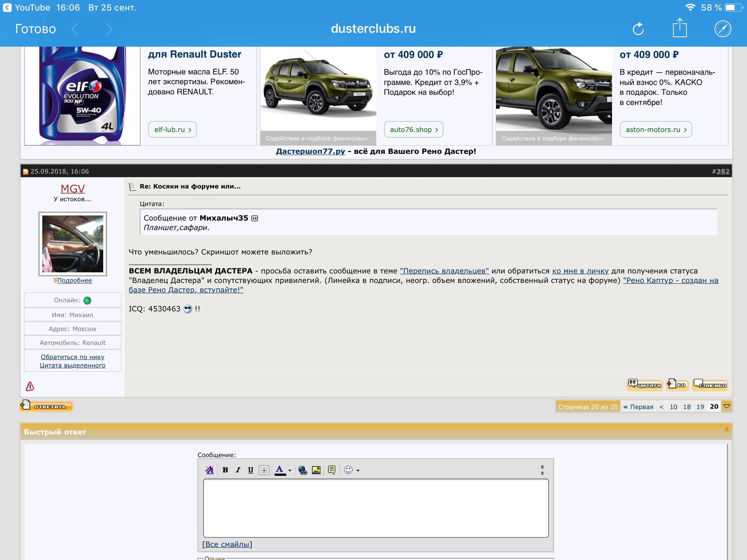747x560 pixels.
Task: Insert a hyperlink with globe icon
Action: tap(303, 470)
